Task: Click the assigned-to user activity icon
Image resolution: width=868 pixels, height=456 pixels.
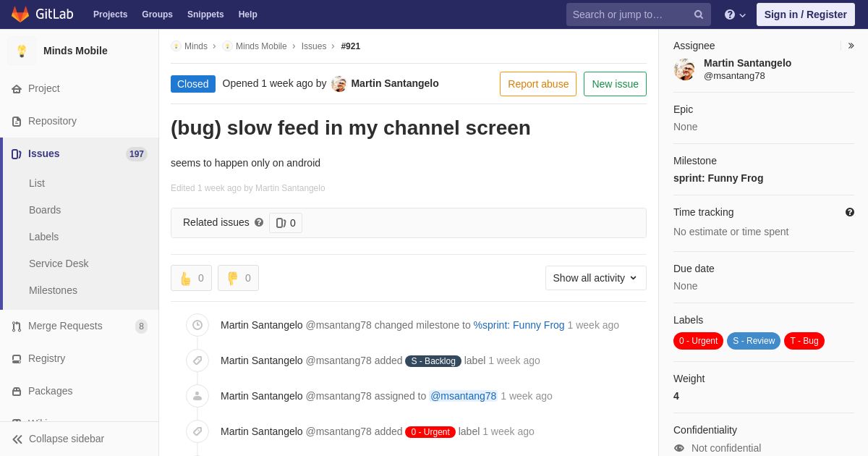Action: click(197, 396)
